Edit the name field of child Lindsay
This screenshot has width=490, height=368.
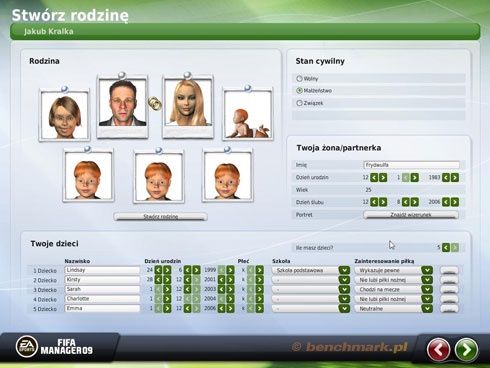(x=102, y=270)
